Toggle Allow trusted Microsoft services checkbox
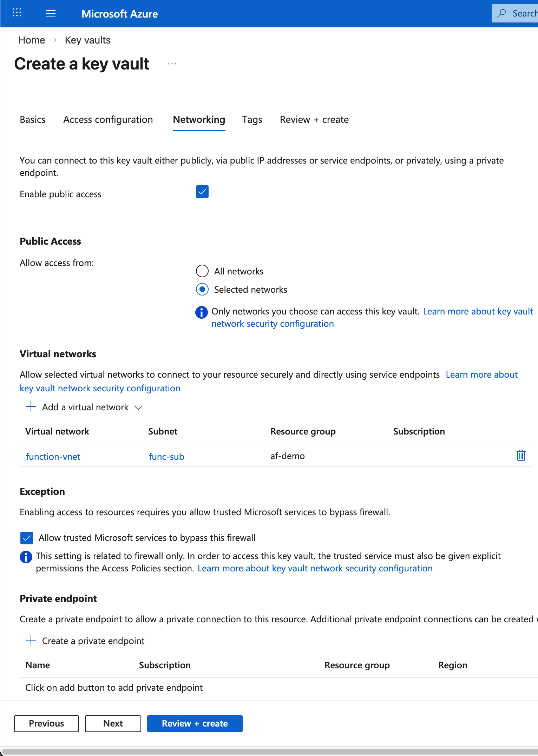This screenshot has width=538, height=756. coord(27,538)
